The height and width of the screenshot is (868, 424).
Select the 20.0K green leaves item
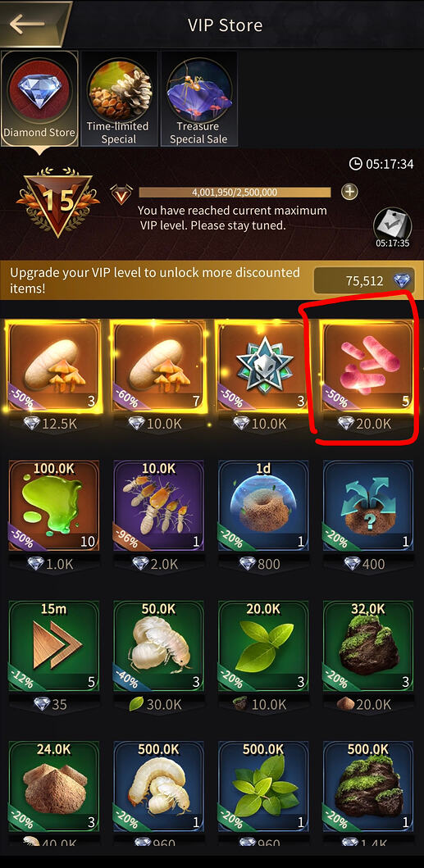pyautogui.click(x=263, y=646)
